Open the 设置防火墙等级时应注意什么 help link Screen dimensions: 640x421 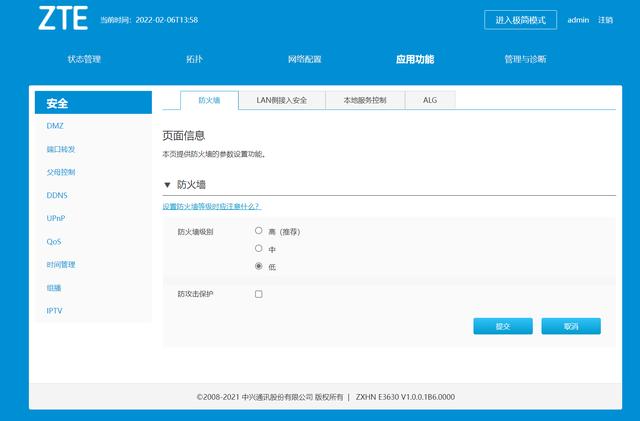[211, 206]
